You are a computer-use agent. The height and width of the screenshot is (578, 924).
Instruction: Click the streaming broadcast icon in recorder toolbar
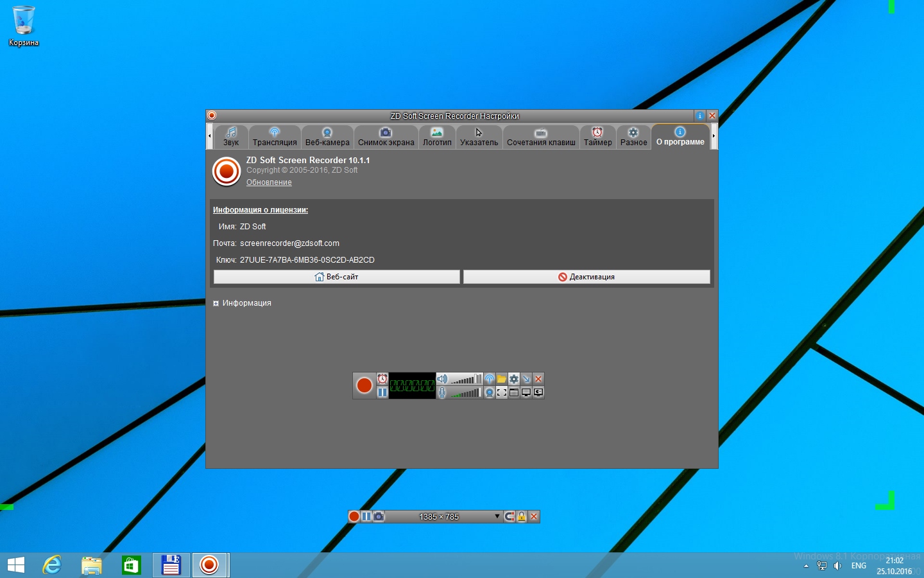click(x=490, y=379)
